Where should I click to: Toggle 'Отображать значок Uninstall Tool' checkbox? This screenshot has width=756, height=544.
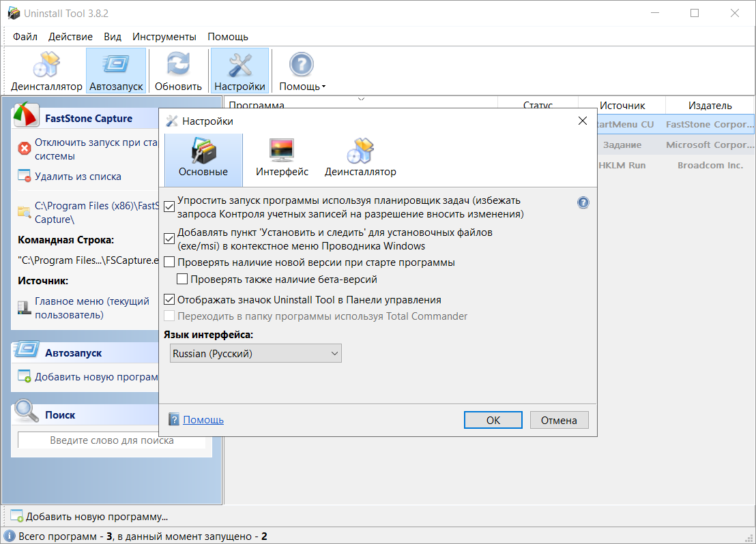tap(169, 299)
